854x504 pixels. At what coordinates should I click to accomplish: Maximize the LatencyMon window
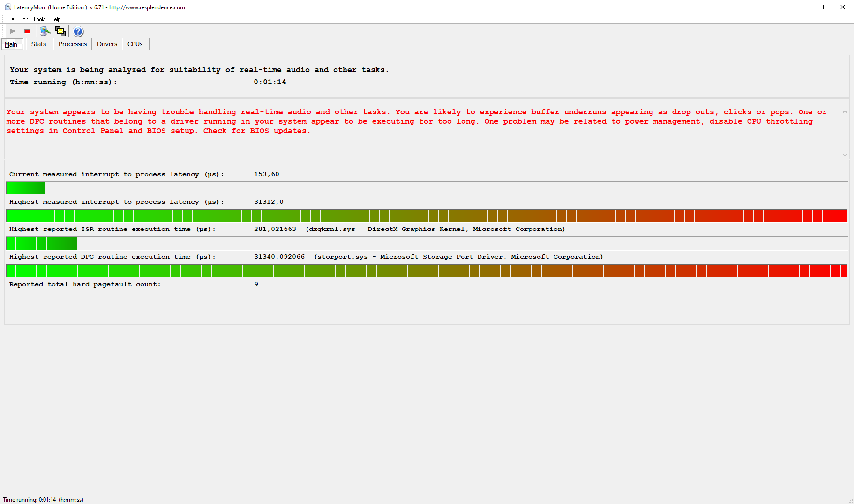point(821,7)
